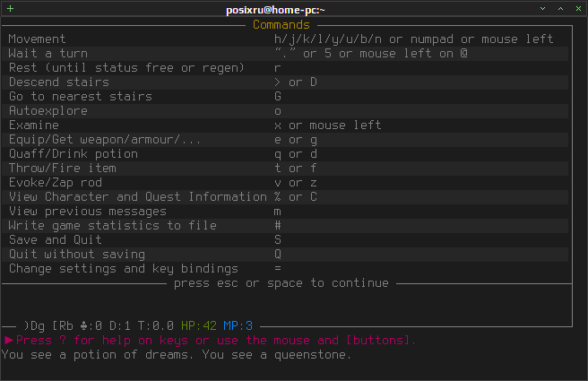Click the downward chevron in the title bar
This screenshot has width=588, height=381.
pyautogui.click(x=542, y=8)
